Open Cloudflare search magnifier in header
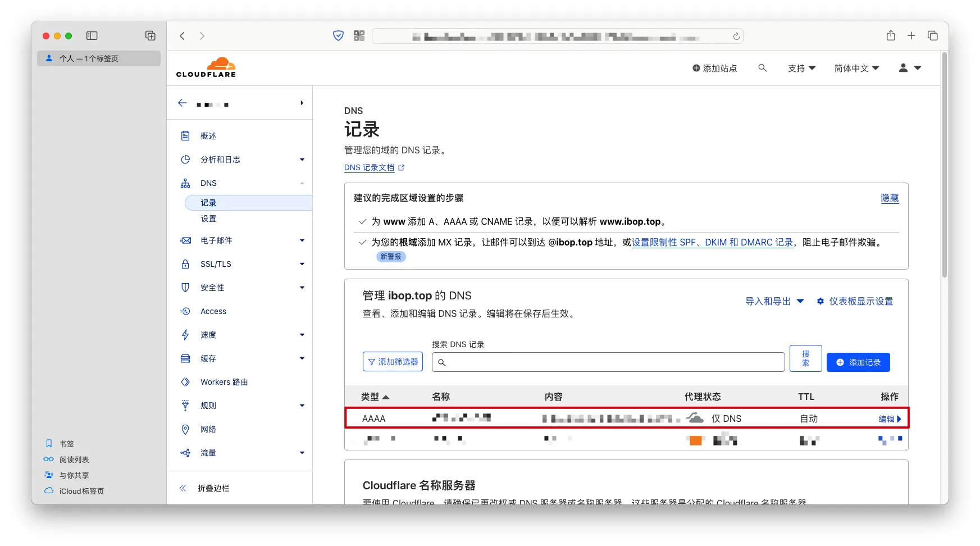980x546 pixels. 763,68
